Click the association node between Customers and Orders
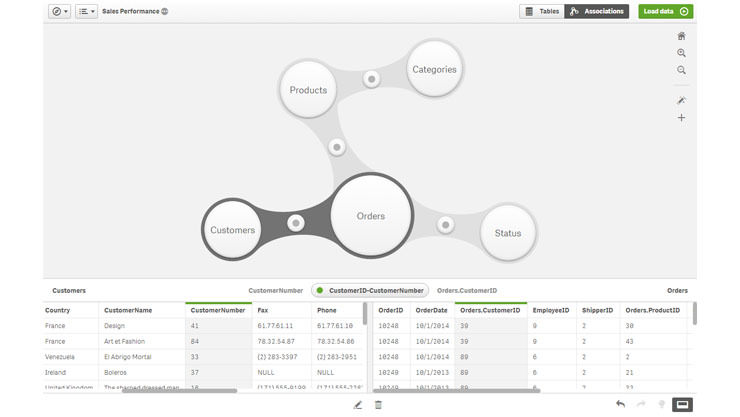 (x=296, y=223)
